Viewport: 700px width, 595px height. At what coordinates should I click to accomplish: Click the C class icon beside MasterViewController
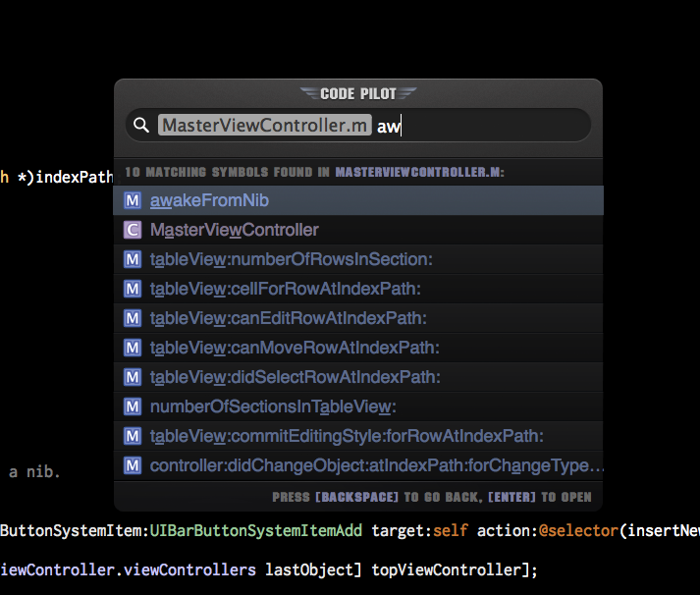click(x=133, y=230)
